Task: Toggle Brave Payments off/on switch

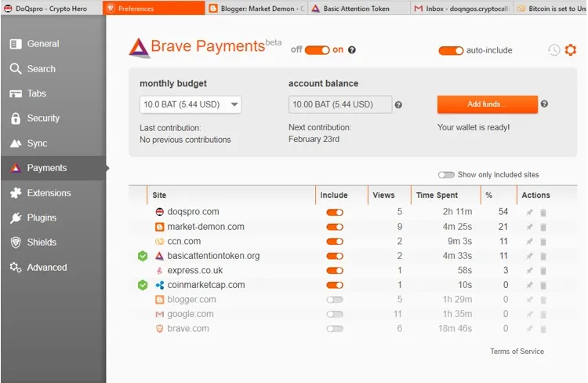Action: (x=318, y=50)
